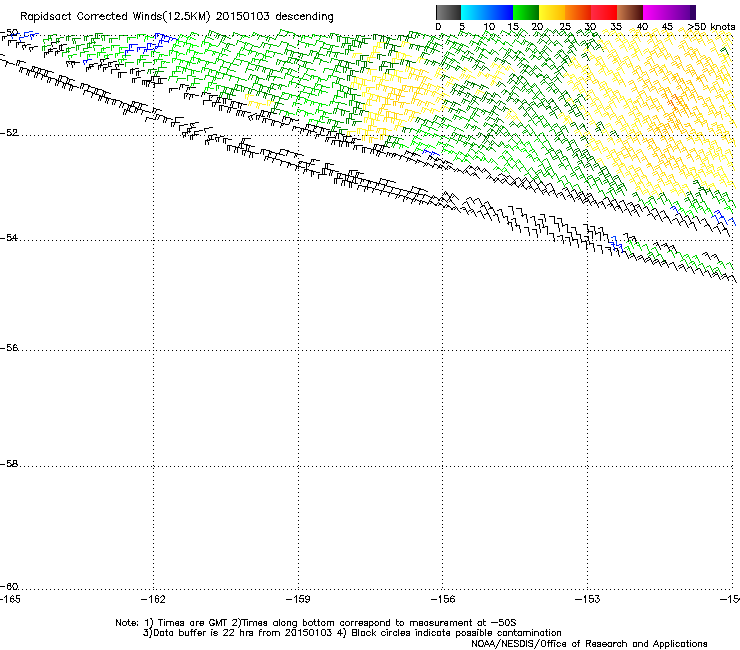Viewport: 740px width, 650px height.
Task: Click the '-159' longitude axis label
Action: [x=298, y=599]
